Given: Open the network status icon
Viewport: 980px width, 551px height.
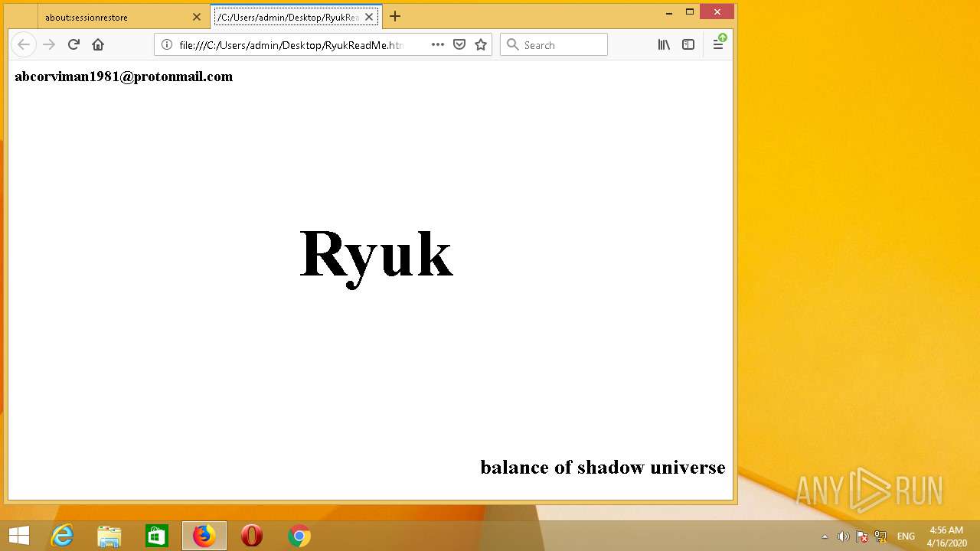Looking at the screenshot, I should pos(880,536).
